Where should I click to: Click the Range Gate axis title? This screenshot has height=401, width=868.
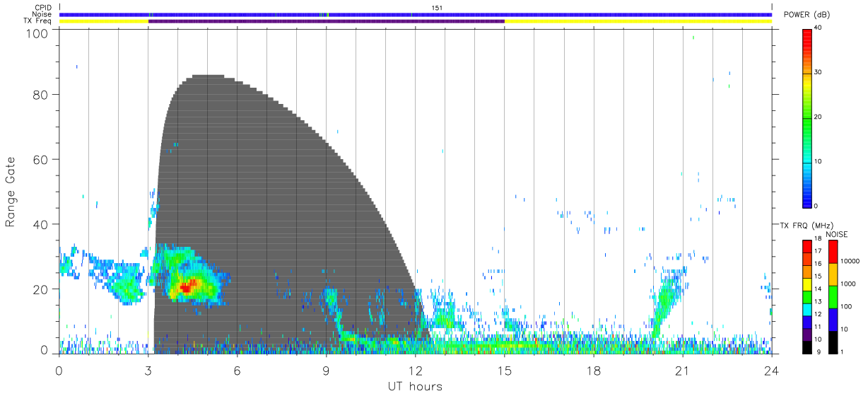(11, 192)
